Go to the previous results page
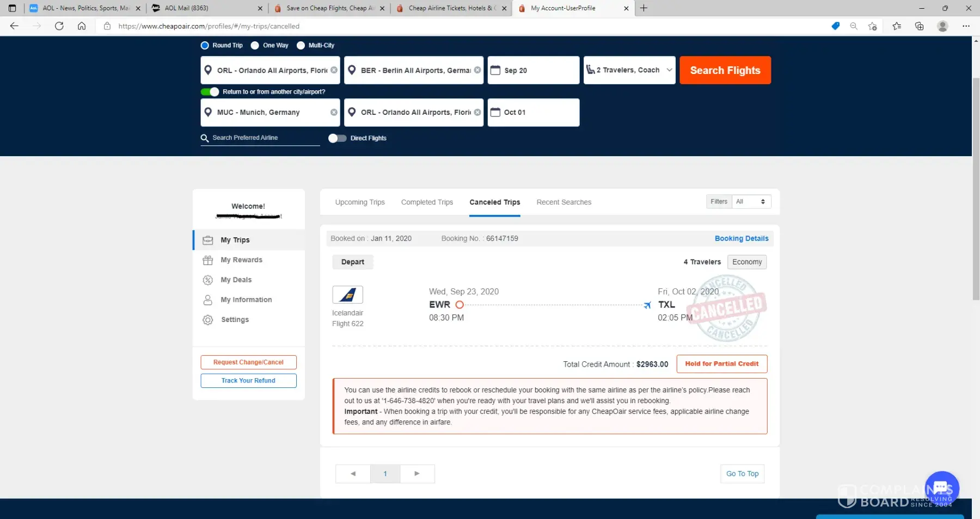The width and height of the screenshot is (980, 519). (353, 474)
